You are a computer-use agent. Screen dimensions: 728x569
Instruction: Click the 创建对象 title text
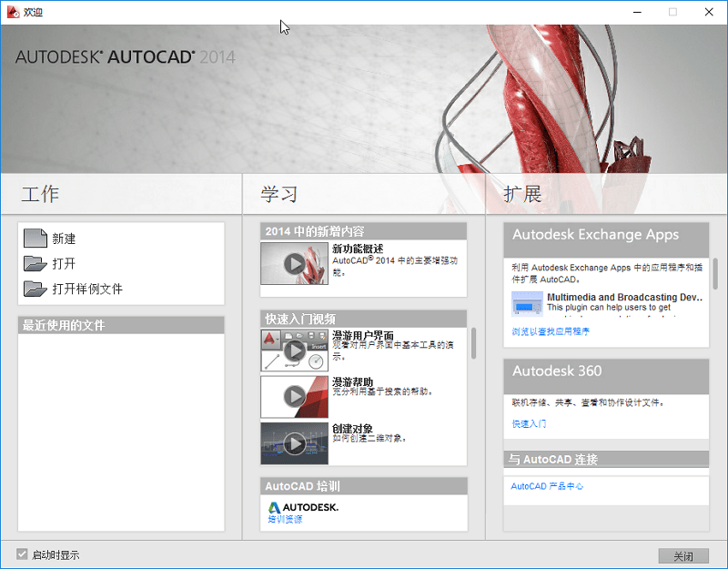(353, 428)
